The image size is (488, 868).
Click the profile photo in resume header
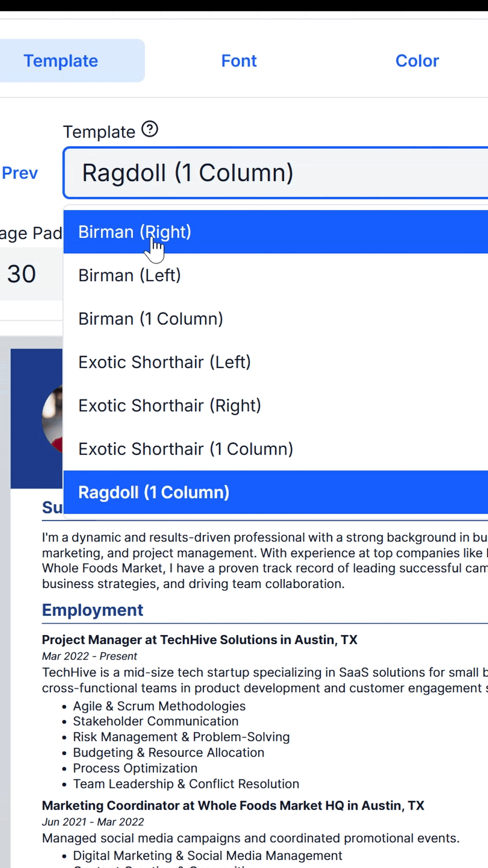click(52, 419)
